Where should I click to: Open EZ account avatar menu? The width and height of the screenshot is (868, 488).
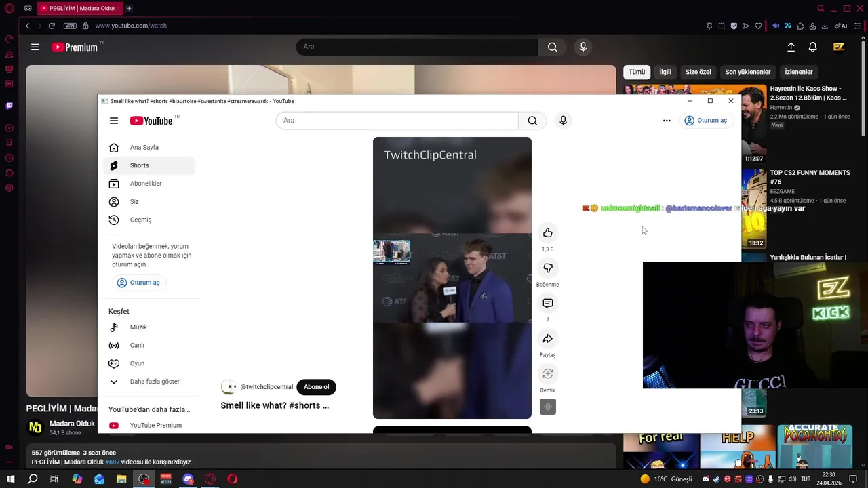pos(839,47)
